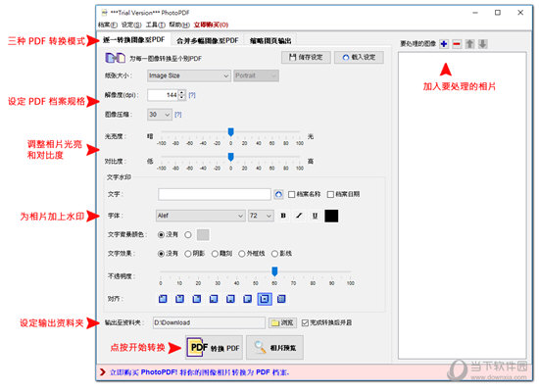Start conversion with 转换 PDF button
The width and height of the screenshot is (539, 392).
pyautogui.click(x=214, y=348)
